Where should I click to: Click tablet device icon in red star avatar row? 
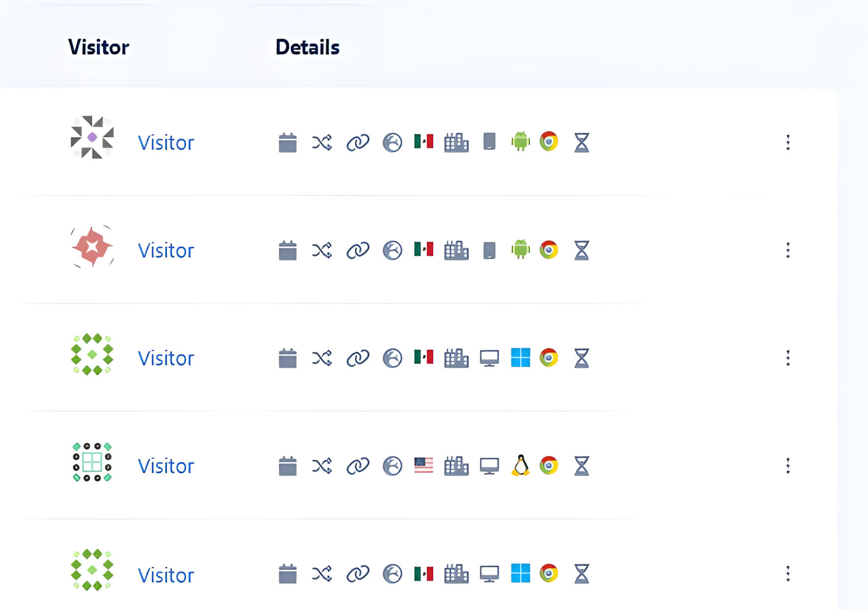coord(489,250)
